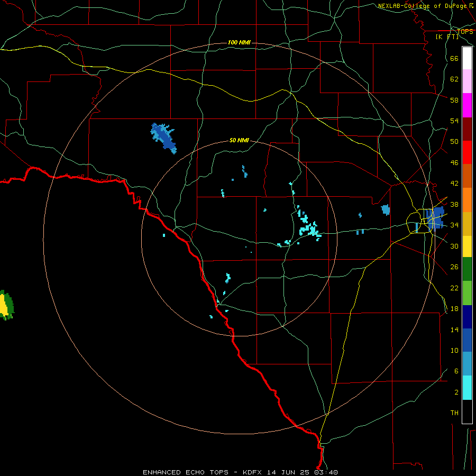The width and height of the screenshot is (476, 476).
Task: Click the gold legend color swatch
Action: (x=467, y=224)
